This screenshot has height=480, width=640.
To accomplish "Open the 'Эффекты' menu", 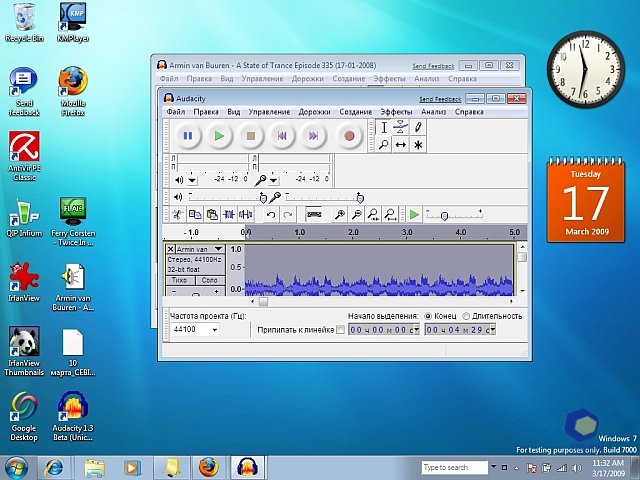I will point(396,112).
